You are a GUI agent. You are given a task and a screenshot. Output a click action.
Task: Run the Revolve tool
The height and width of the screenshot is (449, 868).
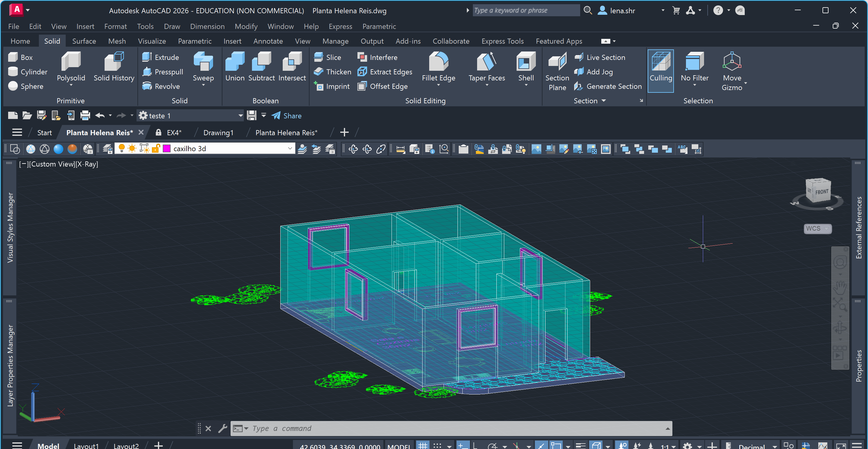tap(161, 86)
